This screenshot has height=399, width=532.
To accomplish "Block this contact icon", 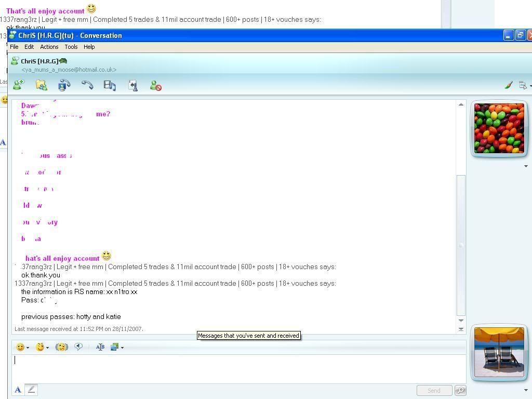I will 155,85.
